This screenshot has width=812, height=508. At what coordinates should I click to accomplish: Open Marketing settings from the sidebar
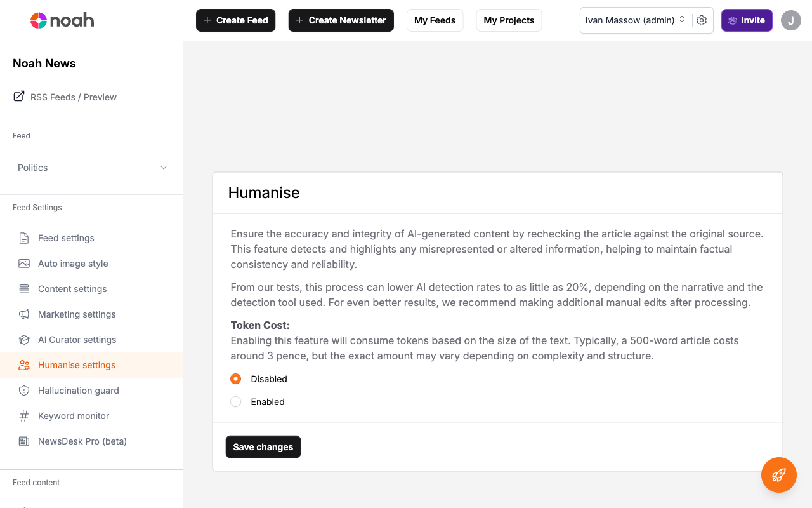76,314
